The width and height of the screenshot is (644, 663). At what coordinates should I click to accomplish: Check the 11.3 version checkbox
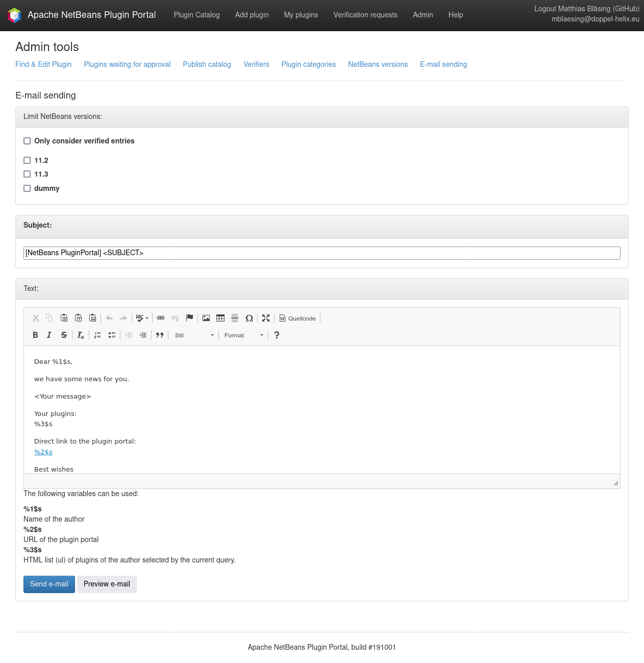(x=27, y=174)
